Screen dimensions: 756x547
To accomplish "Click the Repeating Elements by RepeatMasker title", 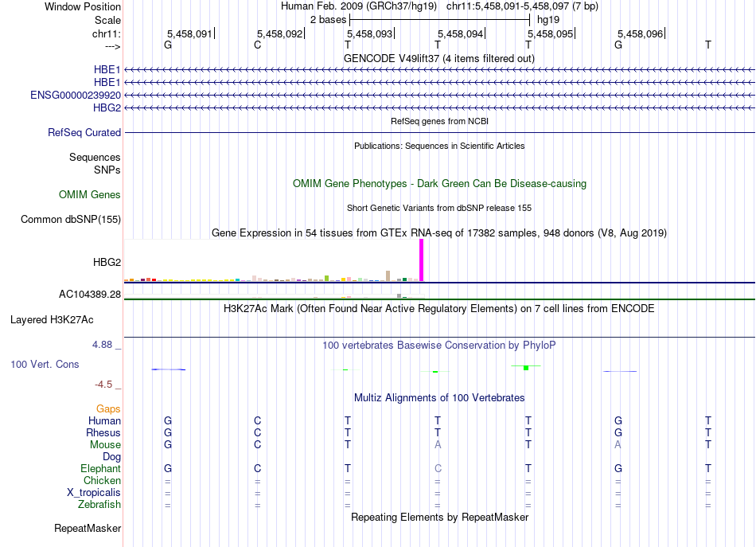I will [440, 518].
